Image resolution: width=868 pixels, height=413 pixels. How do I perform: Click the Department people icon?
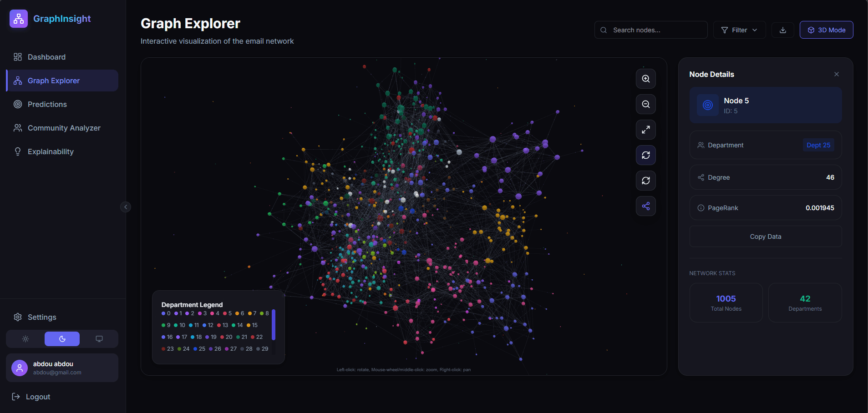700,145
